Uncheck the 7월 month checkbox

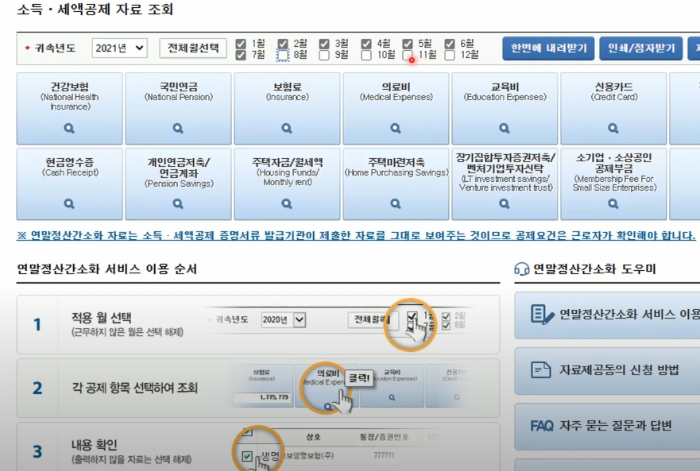click(241, 55)
